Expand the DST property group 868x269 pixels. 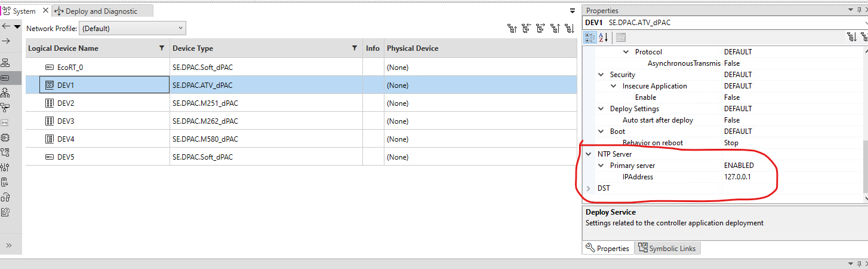click(589, 188)
